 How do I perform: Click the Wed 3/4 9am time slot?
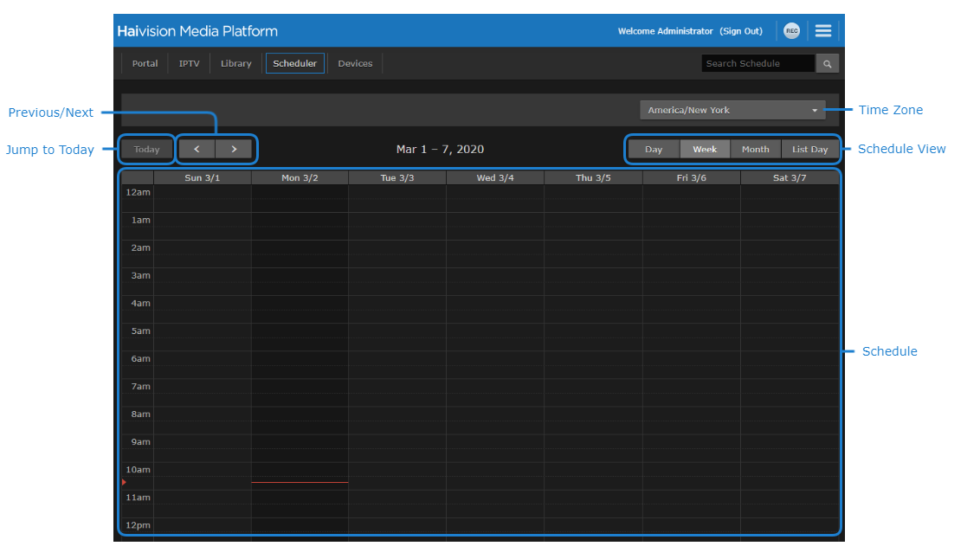tap(495, 447)
